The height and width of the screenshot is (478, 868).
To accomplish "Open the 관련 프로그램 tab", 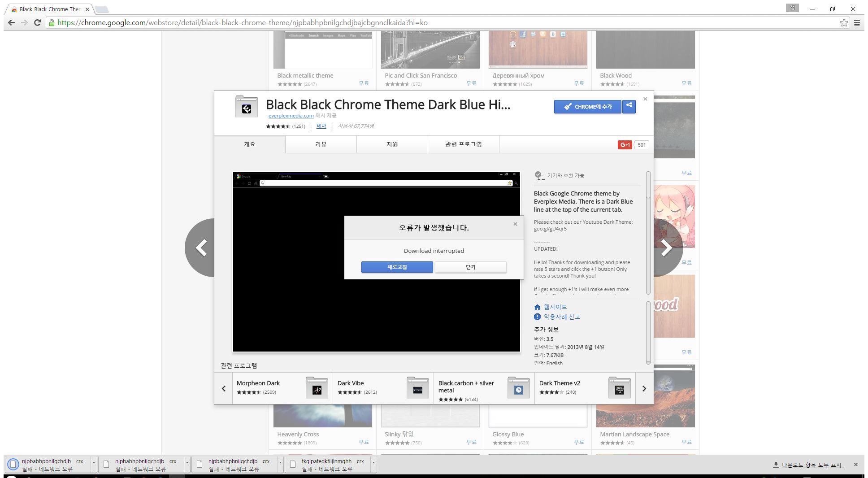I will click(463, 144).
